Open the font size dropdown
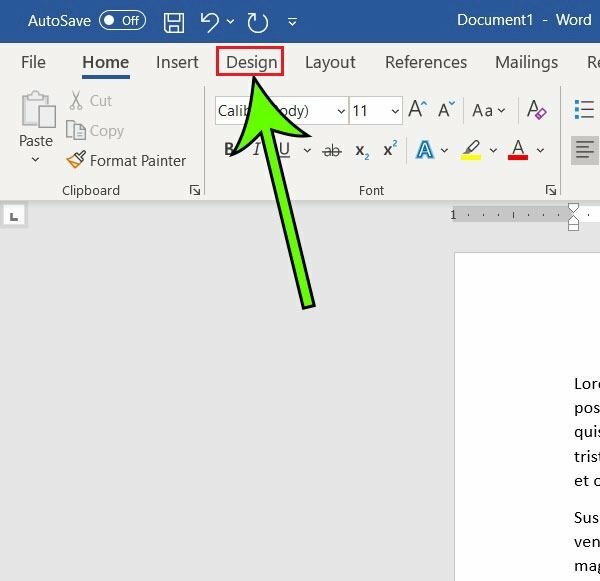This screenshot has width=600, height=581. [x=394, y=111]
